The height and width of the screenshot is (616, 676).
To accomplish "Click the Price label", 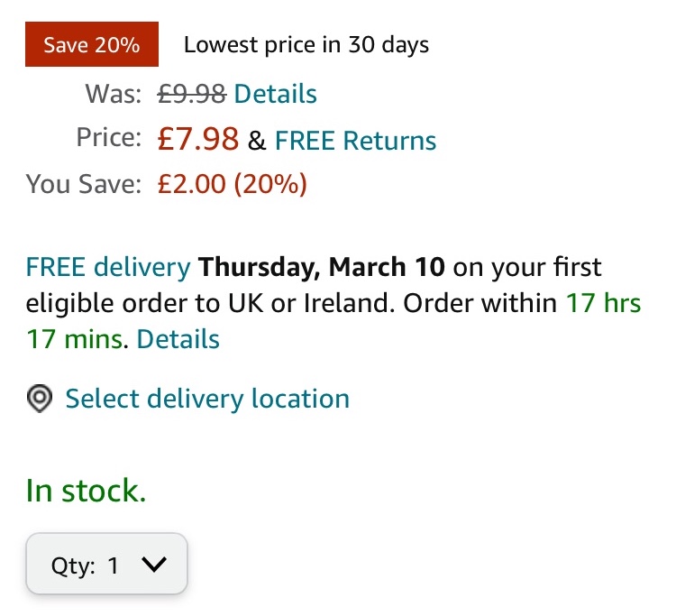I will [109, 138].
